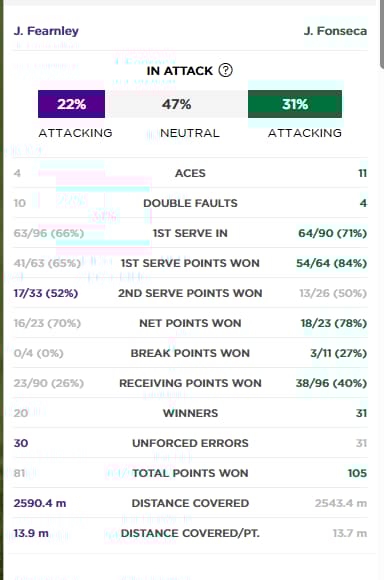Select the BREAK POINTS WON row
Viewport: 384px width, 580px height.
(x=190, y=353)
